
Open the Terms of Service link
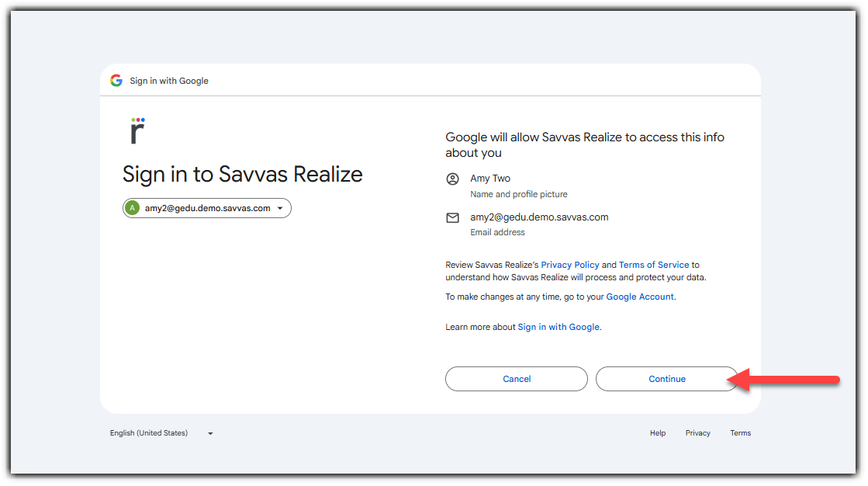point(654,265)
